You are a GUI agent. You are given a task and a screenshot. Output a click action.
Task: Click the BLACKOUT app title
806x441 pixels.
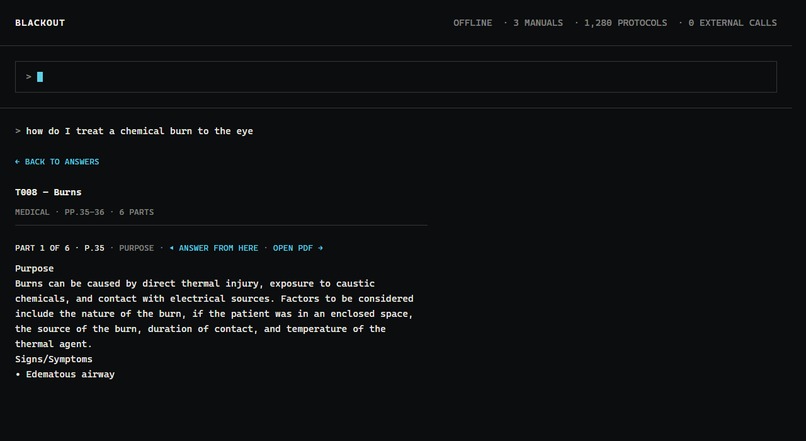click(x=40, y=23)
